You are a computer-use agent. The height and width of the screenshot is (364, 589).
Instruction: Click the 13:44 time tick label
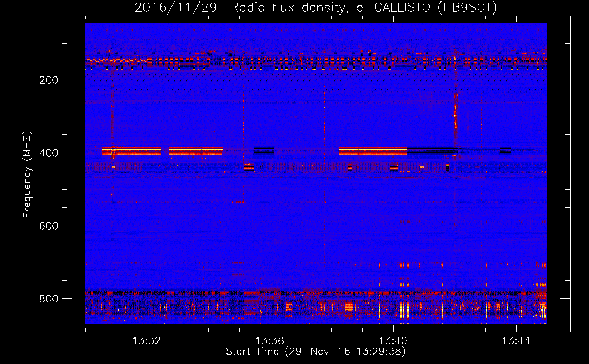coord(516,341)
